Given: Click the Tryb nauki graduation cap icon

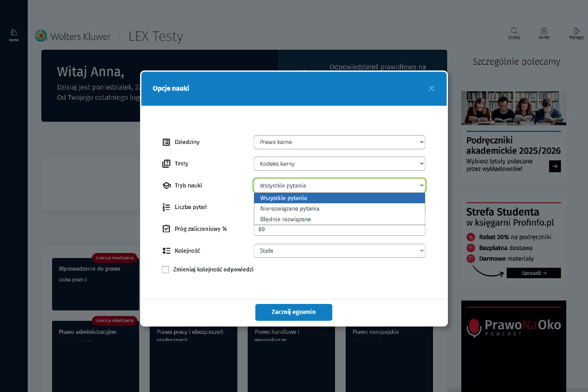Looking at the screenshot, I should click(166, 186).
